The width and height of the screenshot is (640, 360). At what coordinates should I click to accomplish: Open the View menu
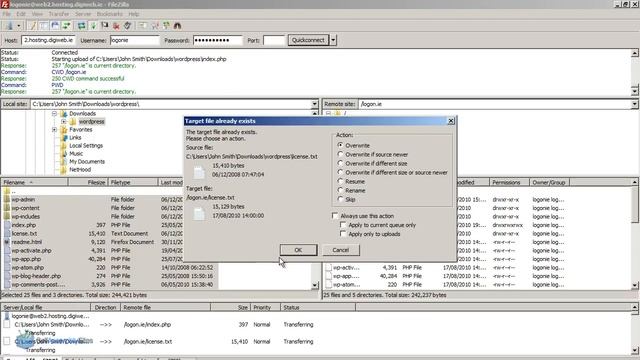(37, 14)
